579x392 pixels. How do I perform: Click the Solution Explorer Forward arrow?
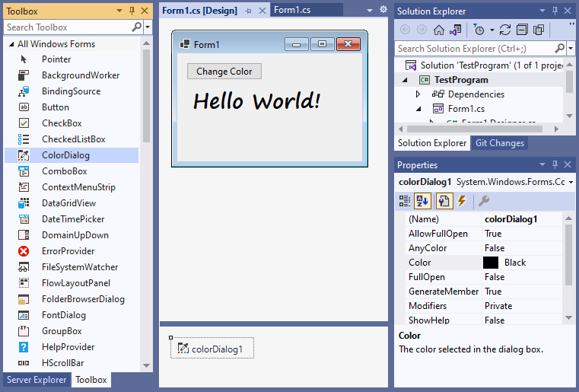click(422, 30)
